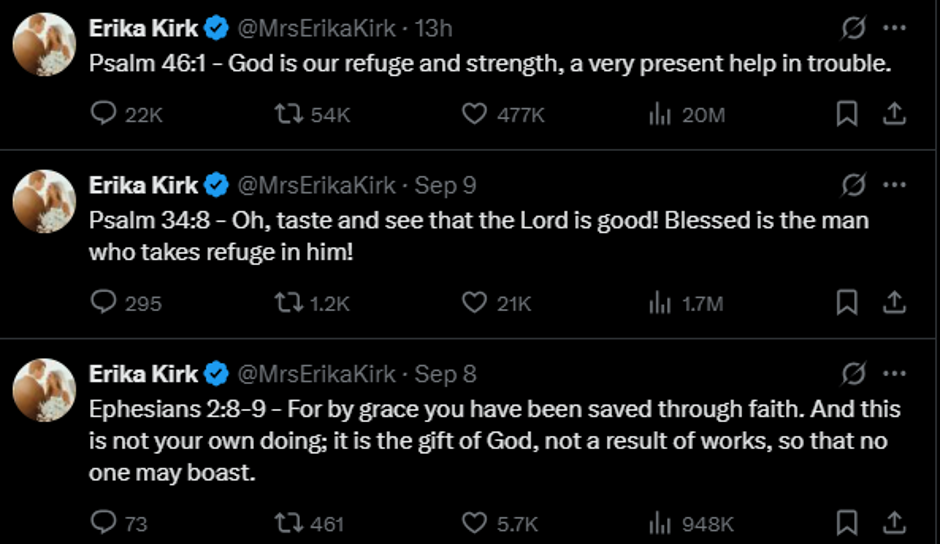Repost the Psalm 34:8 post

tap(288, 302)
